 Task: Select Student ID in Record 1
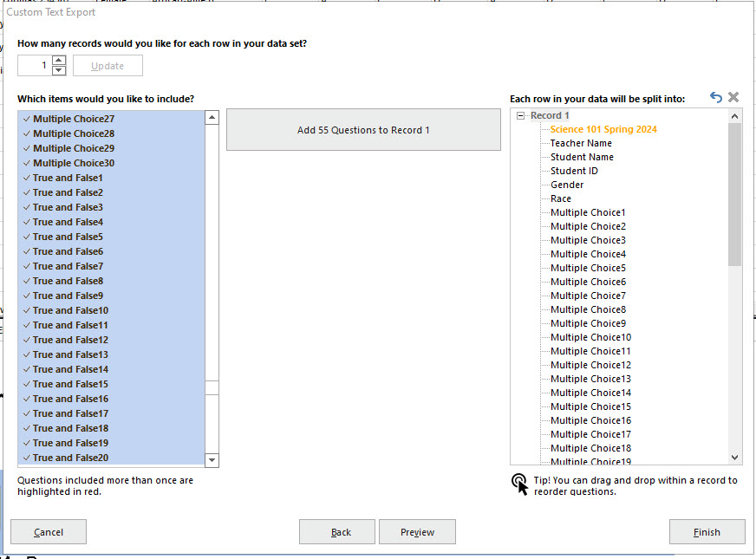[x=572, y=170]
